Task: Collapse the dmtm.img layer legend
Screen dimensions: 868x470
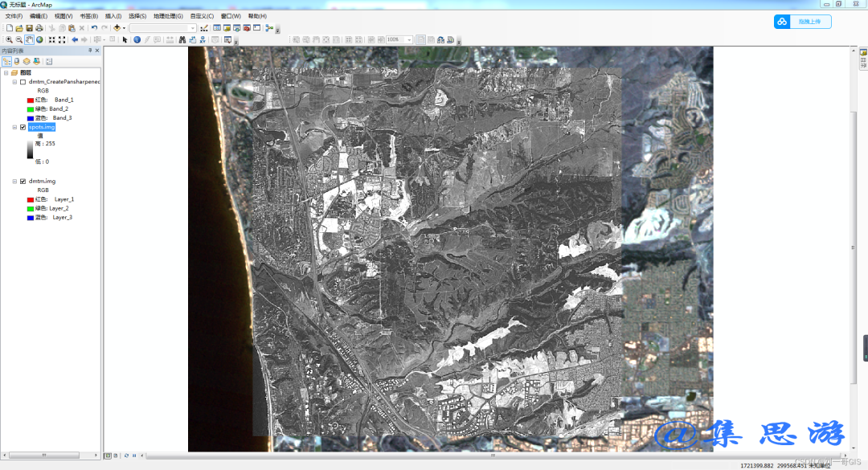Action: tap(15, 181)
